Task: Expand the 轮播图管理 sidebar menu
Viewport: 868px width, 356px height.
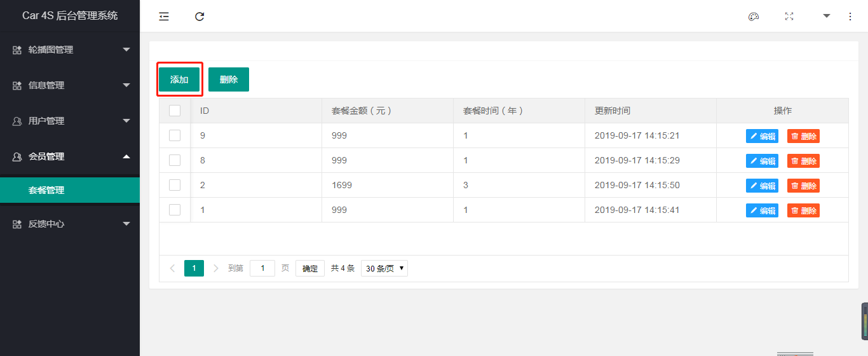Action: pyautogui.click(x=70, y=50)
